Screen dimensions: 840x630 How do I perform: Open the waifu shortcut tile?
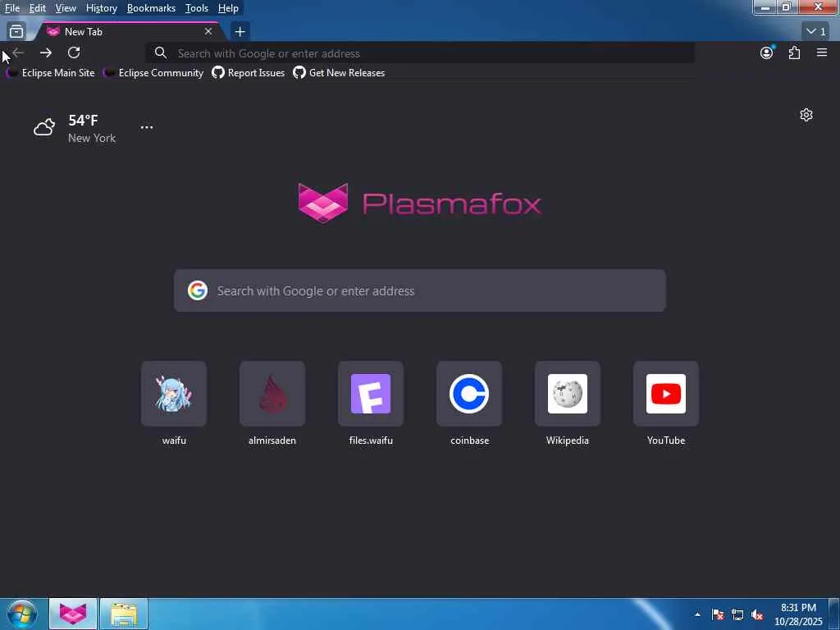[x=174, y=394]
